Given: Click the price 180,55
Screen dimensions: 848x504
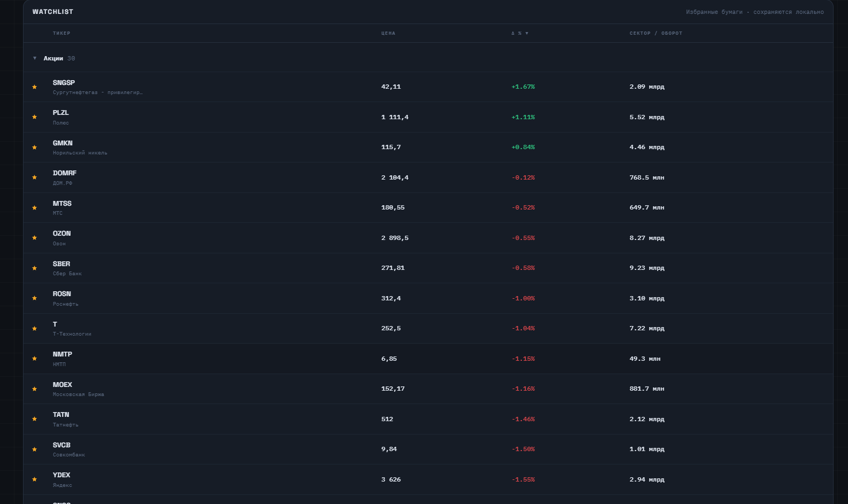Looking at the screenshot, I should (393, 207).
